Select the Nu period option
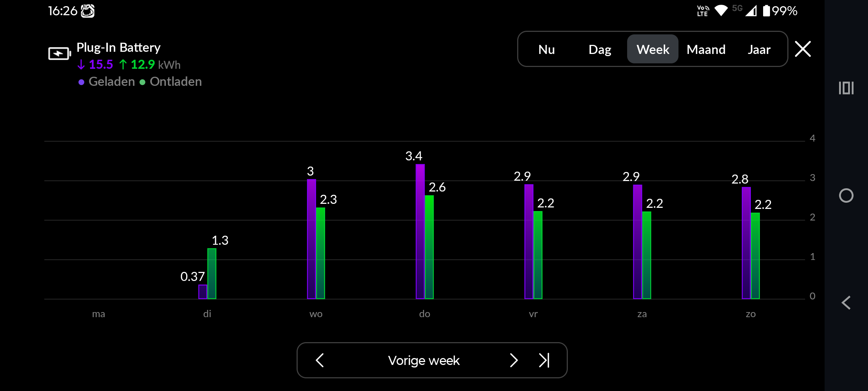 pyautogui.click(x=546, y=49)
